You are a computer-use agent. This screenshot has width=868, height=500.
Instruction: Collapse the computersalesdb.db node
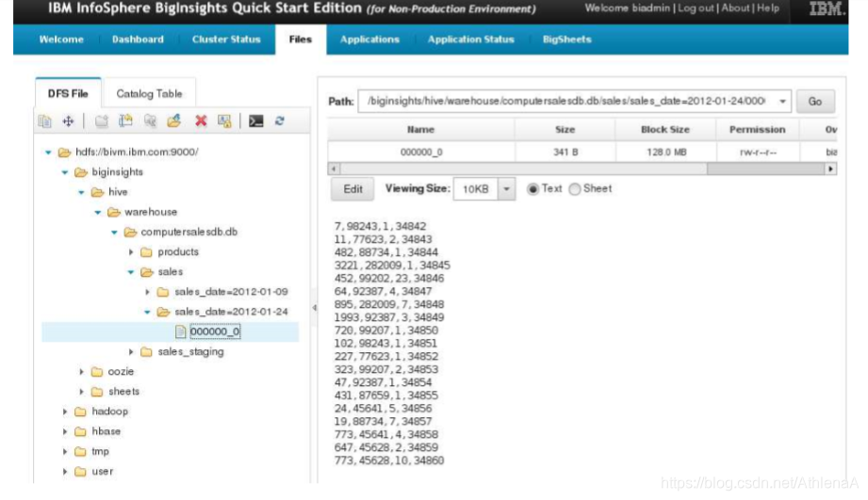tap(114, 233)
